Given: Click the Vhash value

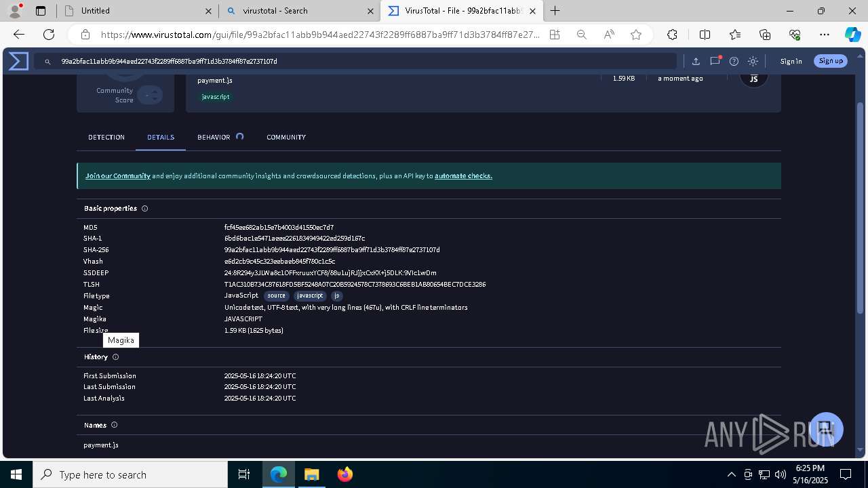Looking at the screenshot, I should [x=279, y=262].
